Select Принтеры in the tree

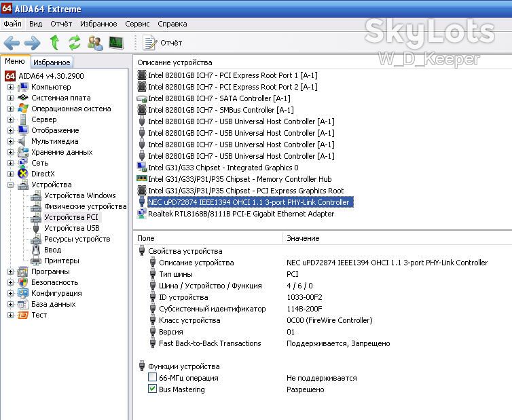[62, 261]
